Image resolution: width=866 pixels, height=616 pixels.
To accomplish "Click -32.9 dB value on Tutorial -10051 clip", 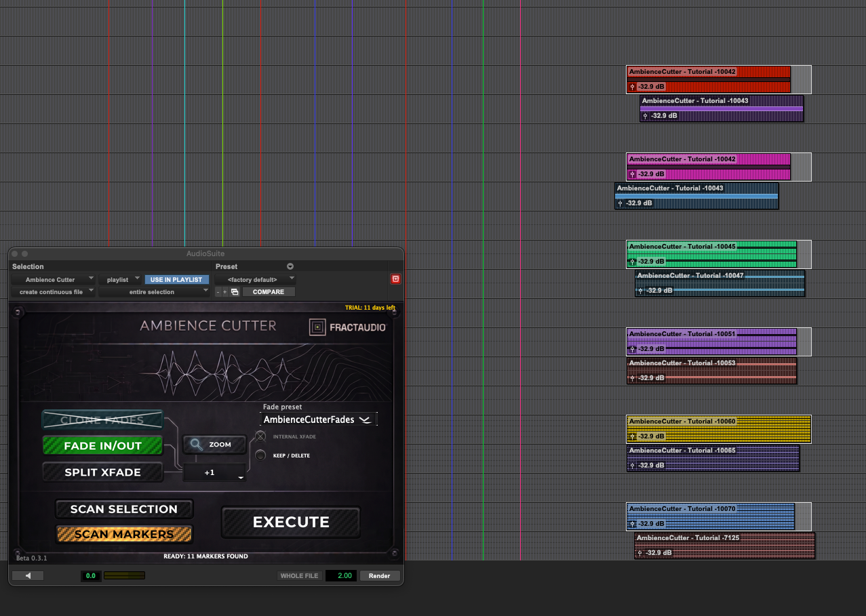I will [651, 349].
